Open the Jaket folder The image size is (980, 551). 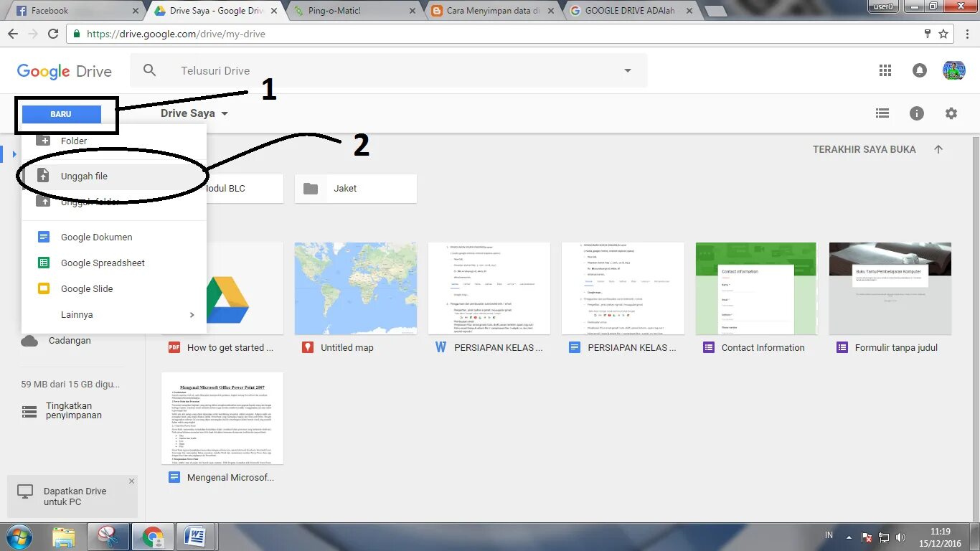356,189
